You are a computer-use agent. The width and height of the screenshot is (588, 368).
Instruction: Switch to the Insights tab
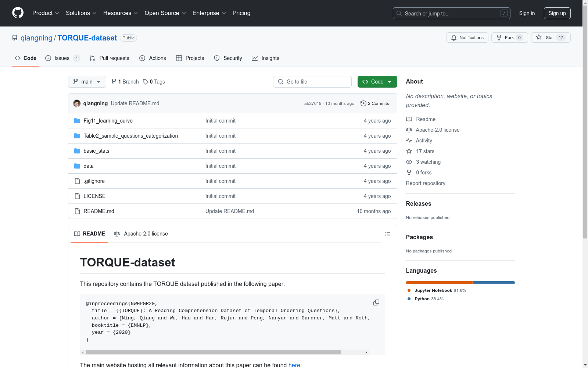pyautogui.click(x=265, y=58)
